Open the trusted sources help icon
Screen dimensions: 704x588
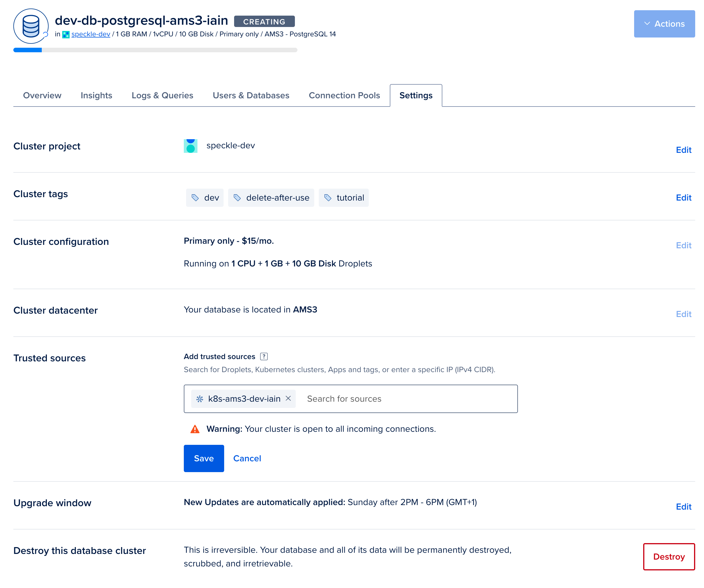pyautogui.click(x=264, y=356)
